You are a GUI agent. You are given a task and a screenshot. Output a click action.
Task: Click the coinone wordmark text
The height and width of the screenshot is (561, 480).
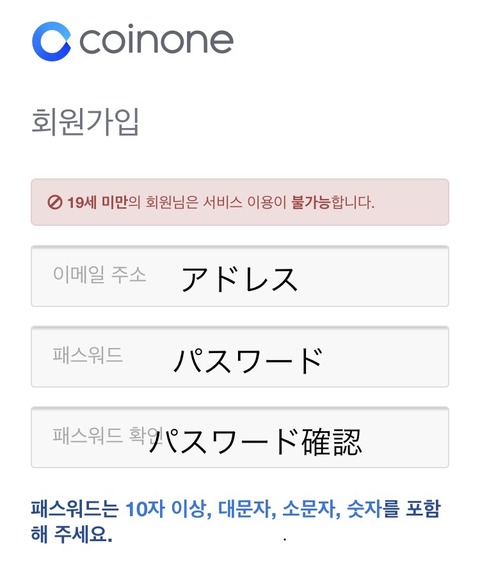(x=156, y=39)
